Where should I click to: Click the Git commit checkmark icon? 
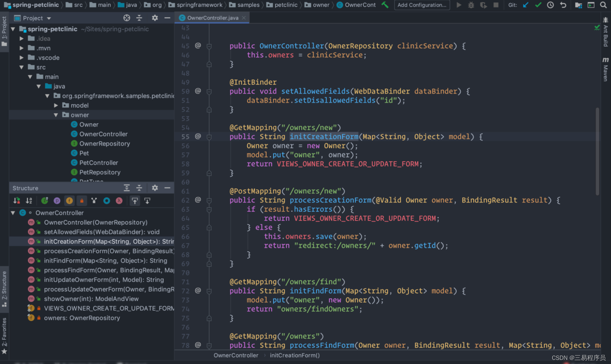point(538,5)
